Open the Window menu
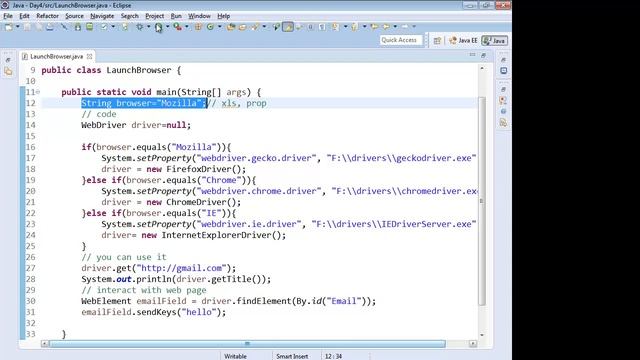This screenshot has height=360, width=640. pos(199,16)
